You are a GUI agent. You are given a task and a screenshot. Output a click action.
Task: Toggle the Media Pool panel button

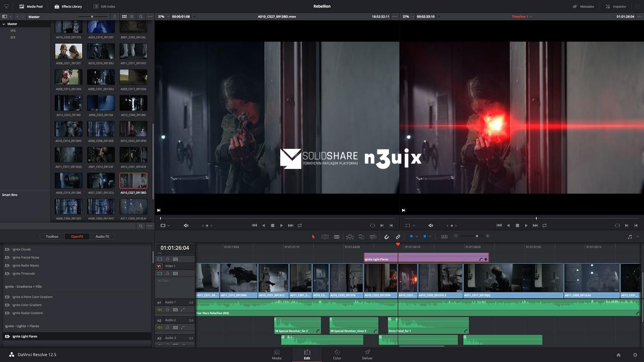(31, 7)
